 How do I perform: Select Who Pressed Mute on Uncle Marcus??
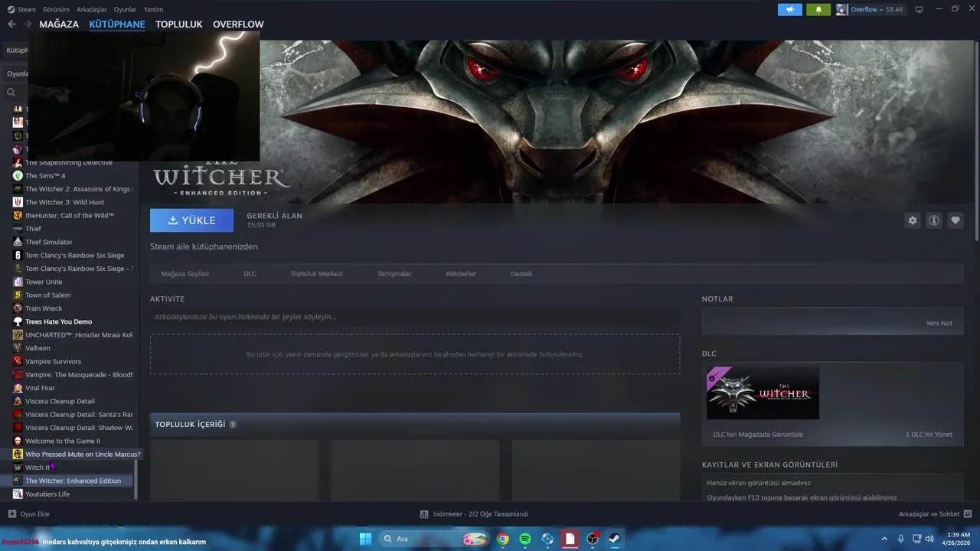(83, 455)
